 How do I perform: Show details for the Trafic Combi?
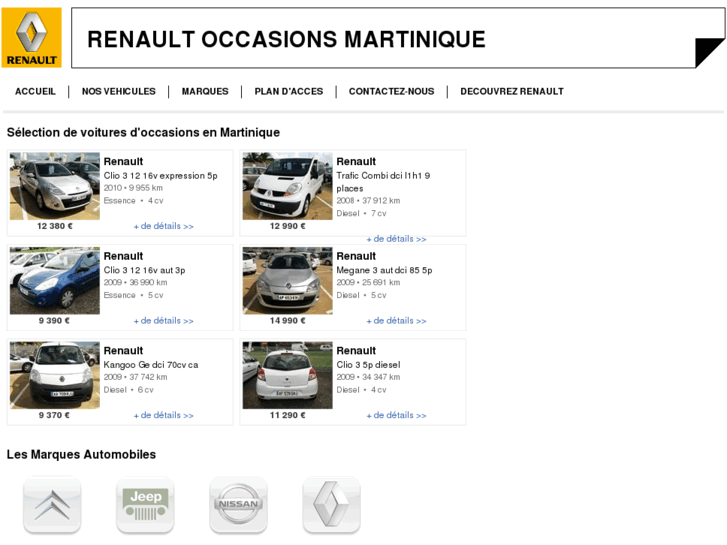pos(396,239)
